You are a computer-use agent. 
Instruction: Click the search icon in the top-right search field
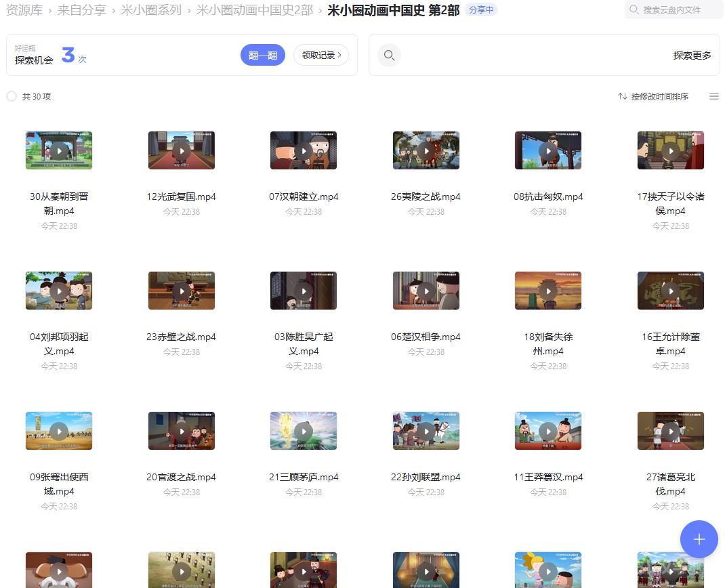click(634, 10)
